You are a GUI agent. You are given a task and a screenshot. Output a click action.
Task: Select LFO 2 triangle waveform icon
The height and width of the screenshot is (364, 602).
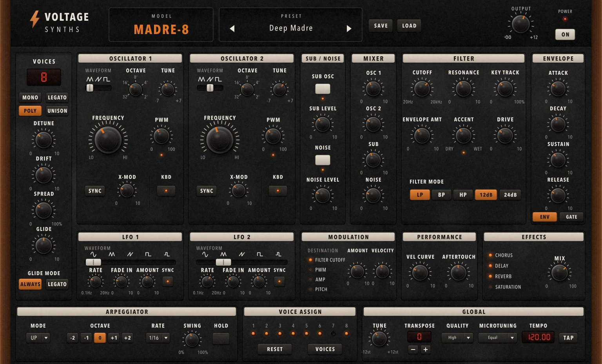(x=223, y=254)
